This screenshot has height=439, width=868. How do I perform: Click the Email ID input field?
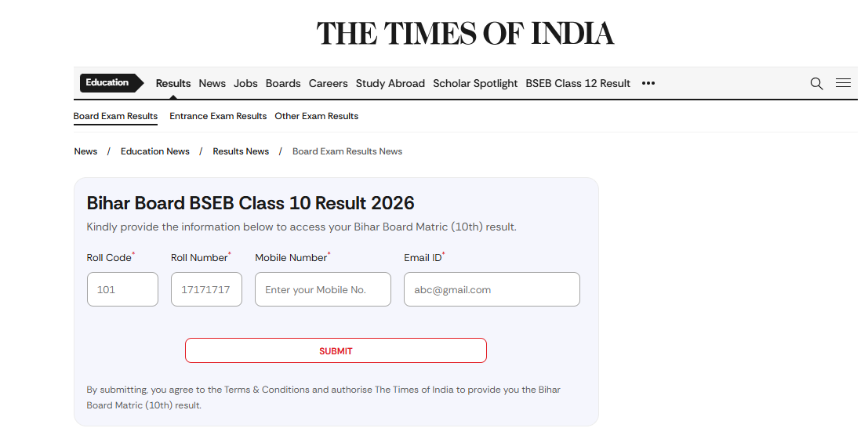[492, 289]
